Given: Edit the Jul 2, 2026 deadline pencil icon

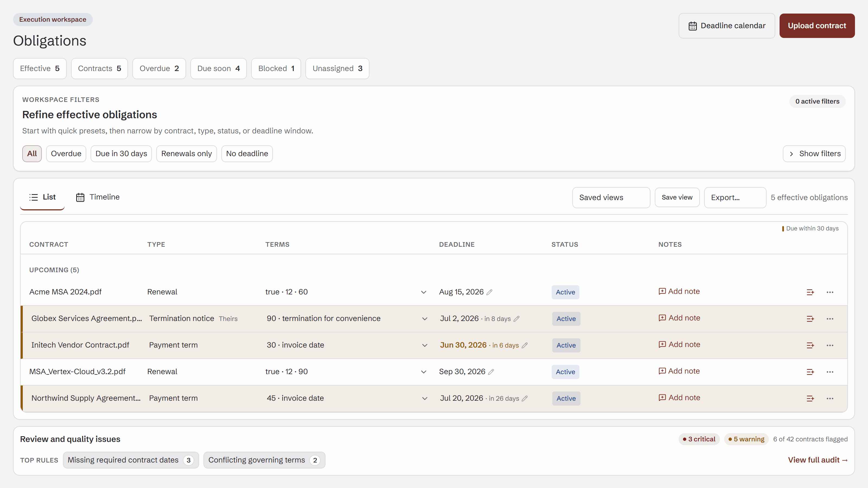Looking at the screenshot, I should point(516,319).
